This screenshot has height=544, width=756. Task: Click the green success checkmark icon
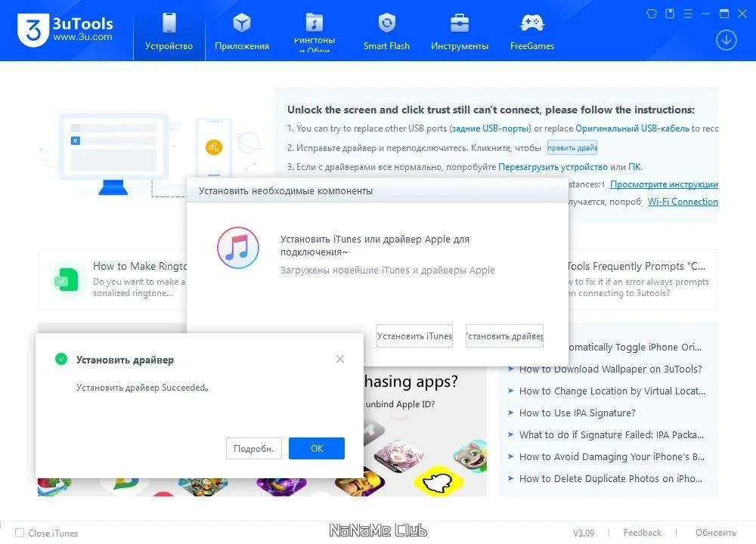coord(61,359)
